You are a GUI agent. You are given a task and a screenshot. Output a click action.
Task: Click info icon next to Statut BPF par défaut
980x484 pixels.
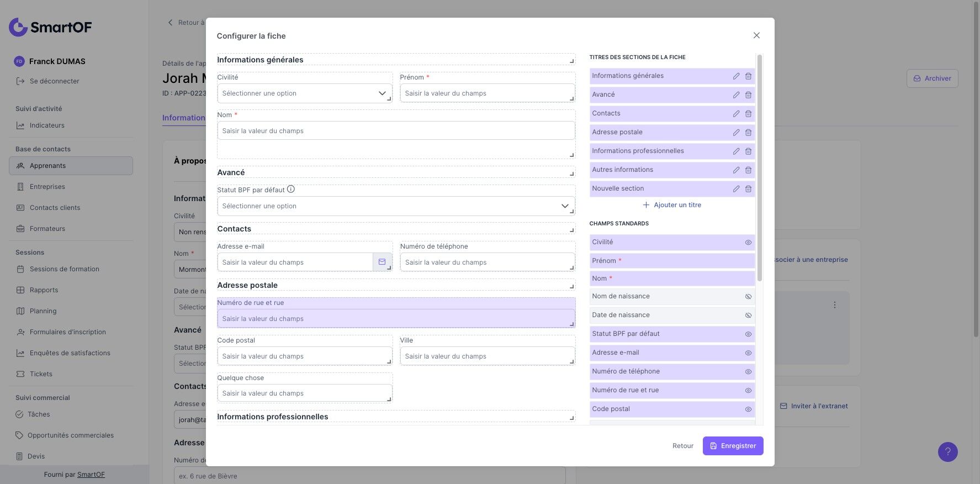point(291,190)
